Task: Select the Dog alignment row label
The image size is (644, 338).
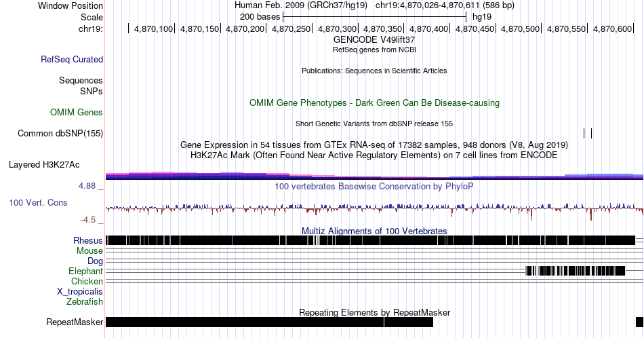Action: [96, 261]
